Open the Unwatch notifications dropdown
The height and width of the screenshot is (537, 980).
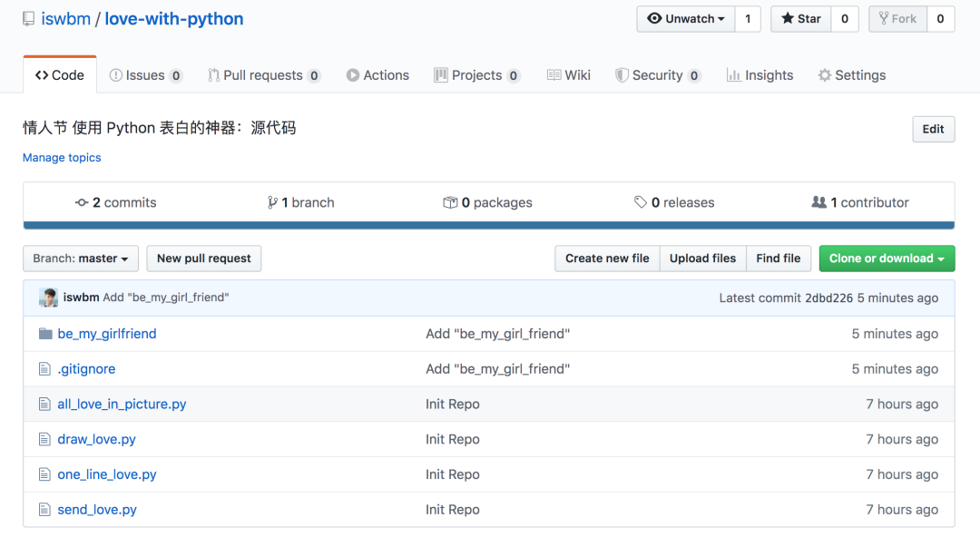pos(686,19)
